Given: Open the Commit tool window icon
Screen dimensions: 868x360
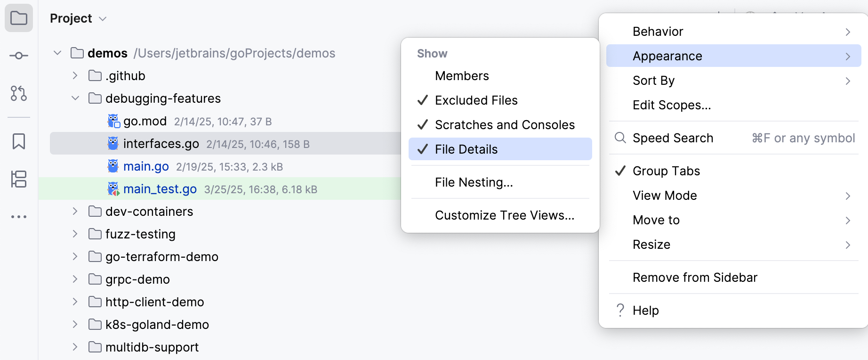Looking at the screenshot, I should [19, 56].
